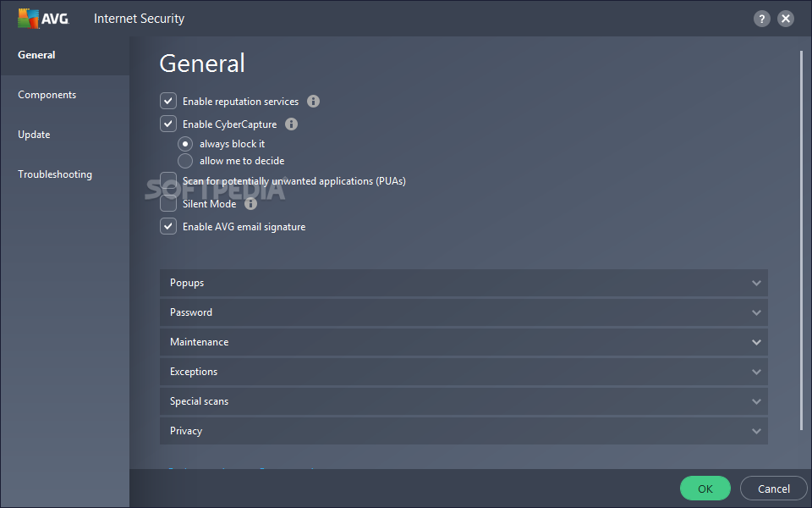Turn on Silent Mode checkbox
Image resolution: width=812 pixels, height=508 pixels.
point(168,204)
